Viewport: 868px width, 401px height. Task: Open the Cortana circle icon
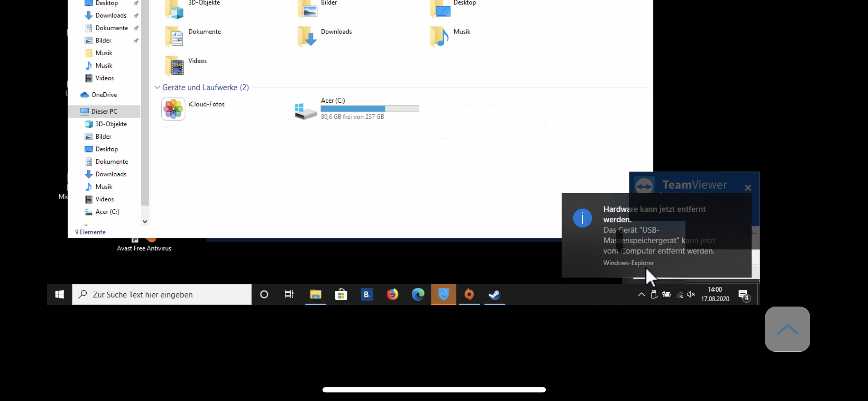(264, 294)
